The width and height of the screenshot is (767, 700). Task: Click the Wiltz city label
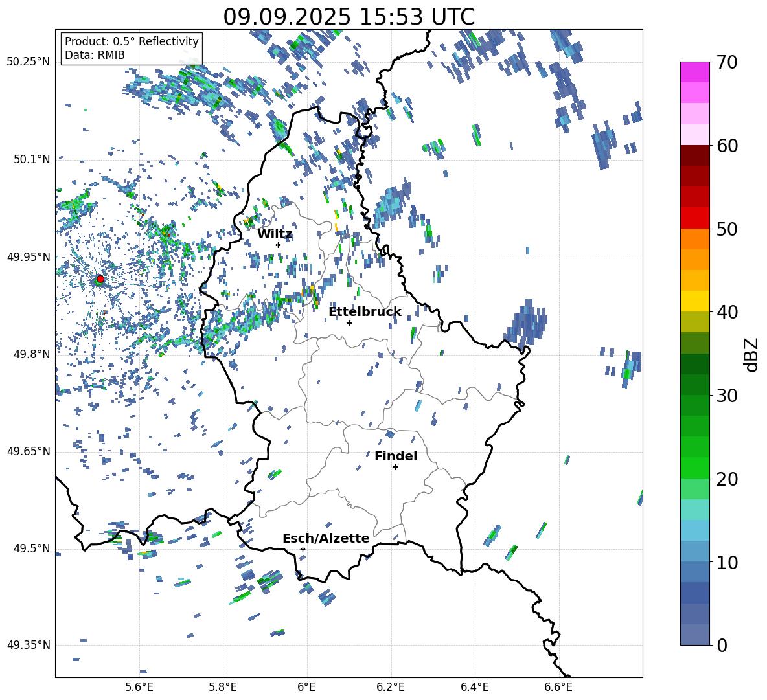[275, 234]
